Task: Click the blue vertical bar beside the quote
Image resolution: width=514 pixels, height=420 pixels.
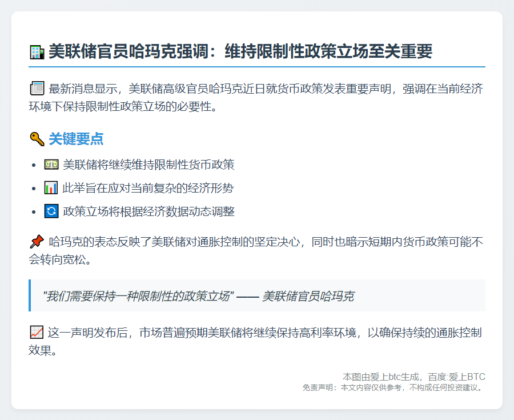Action: [30, 294]
